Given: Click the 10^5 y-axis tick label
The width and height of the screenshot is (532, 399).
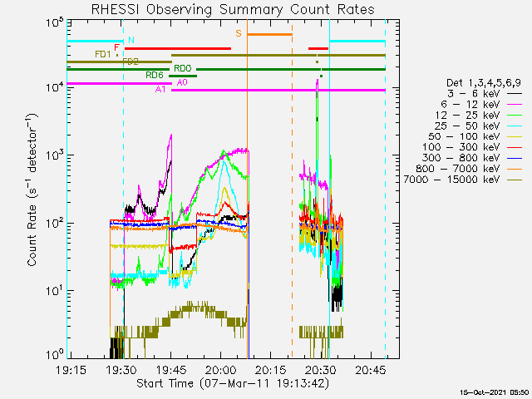Looking at the screenshot, I should pos(54,24).
